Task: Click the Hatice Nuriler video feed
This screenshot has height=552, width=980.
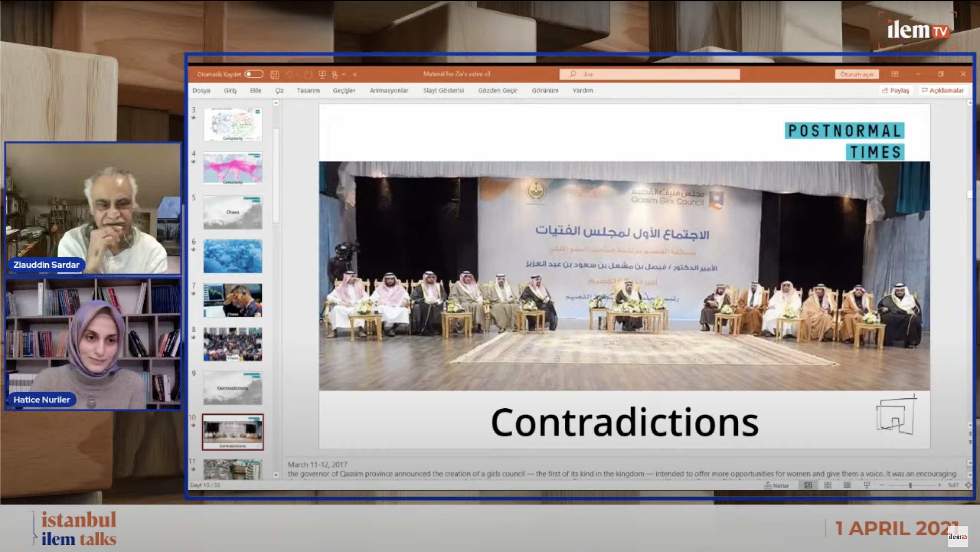Action: (x=93, y=344)
